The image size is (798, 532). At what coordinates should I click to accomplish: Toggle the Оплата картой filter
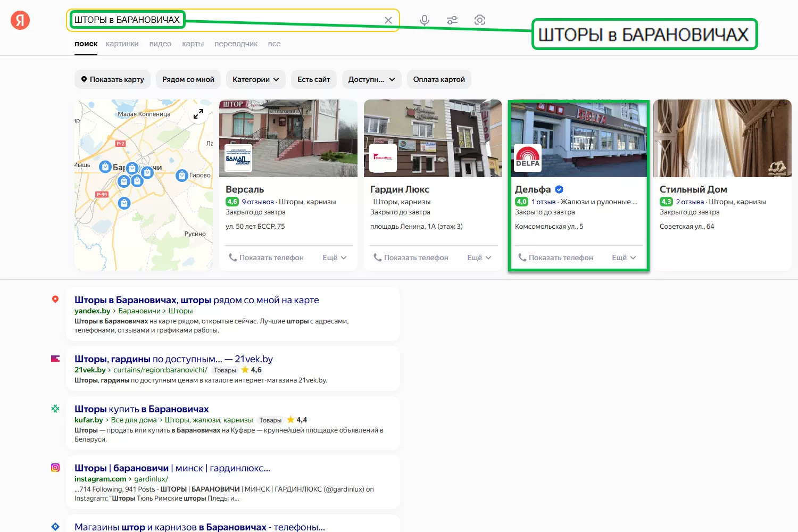pos(439,79)
